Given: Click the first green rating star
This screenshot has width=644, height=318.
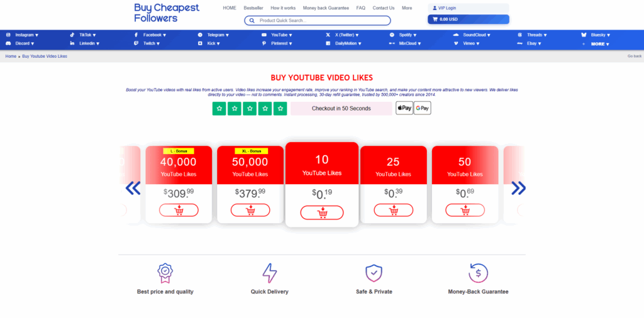Looking at the screenshot, I should pyautogui.click(x=219, y=109).
